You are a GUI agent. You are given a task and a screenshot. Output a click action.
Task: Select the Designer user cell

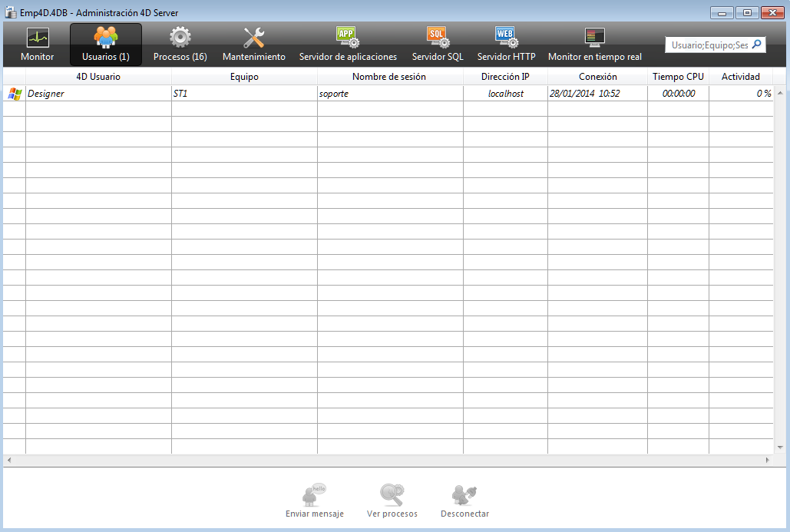click(98, 93)
